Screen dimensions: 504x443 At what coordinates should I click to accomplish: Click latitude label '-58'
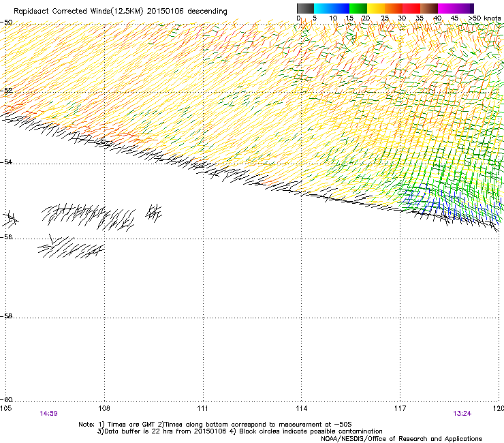click(6, 316)
